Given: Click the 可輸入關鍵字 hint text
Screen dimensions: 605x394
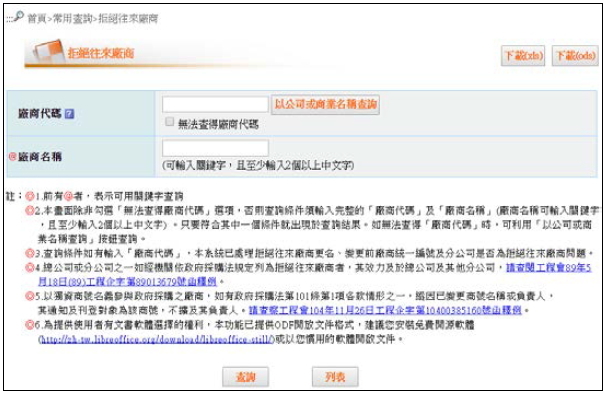Looking at the screenshot, I should (258, 166).
